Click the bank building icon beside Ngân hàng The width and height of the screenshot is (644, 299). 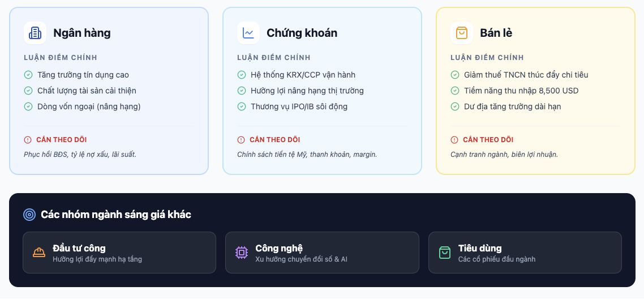coord(35,33)
